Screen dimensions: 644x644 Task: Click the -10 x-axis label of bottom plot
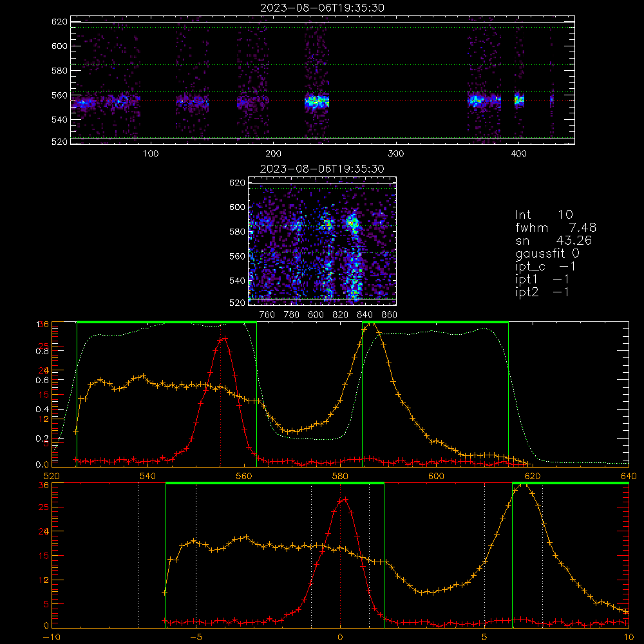[52, 638]
